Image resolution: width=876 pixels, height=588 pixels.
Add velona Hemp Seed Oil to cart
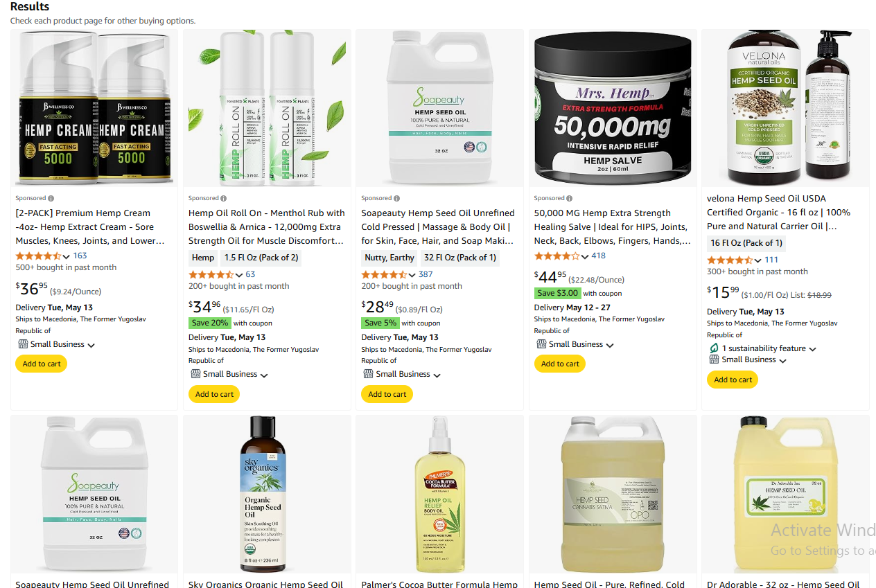point(733,380)
